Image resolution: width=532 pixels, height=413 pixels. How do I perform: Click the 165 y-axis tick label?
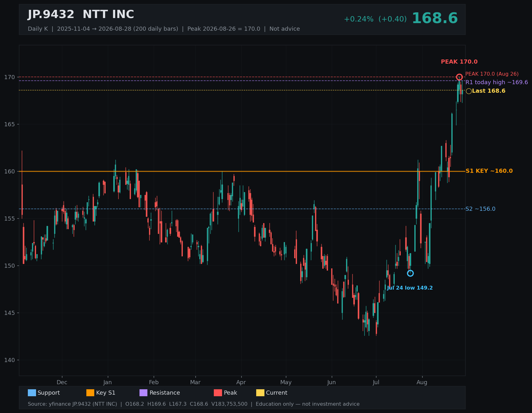[9, 124]
